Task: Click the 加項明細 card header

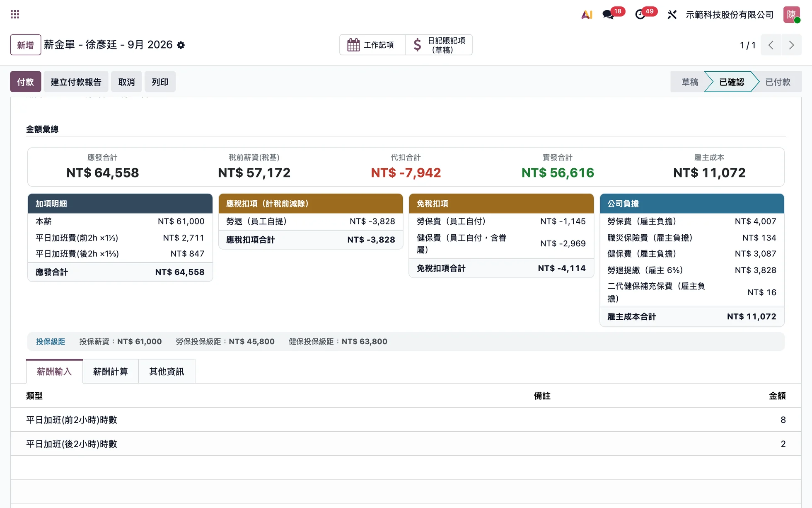Action: [x=120, y=204]
